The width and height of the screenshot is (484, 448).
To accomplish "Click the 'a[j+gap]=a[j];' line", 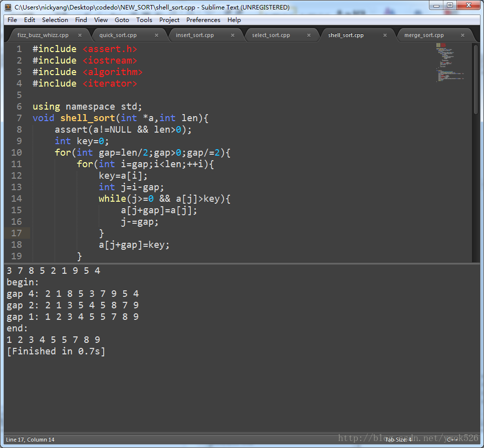I will 159,210.
